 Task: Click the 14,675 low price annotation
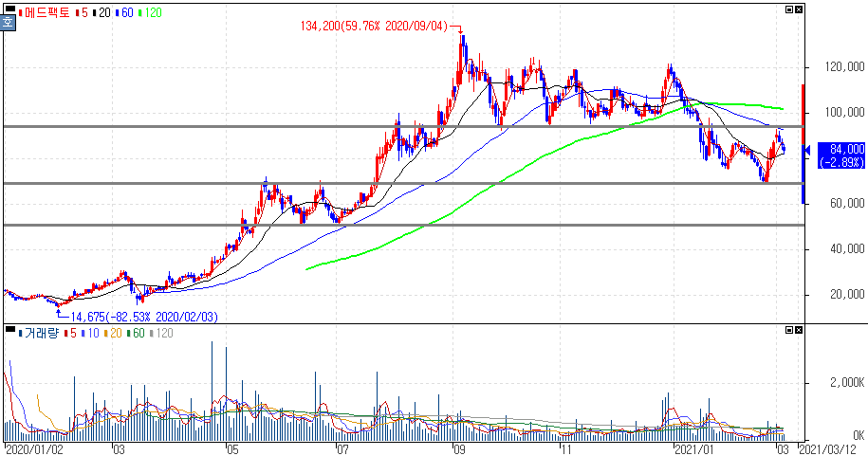tap(144, 317)
